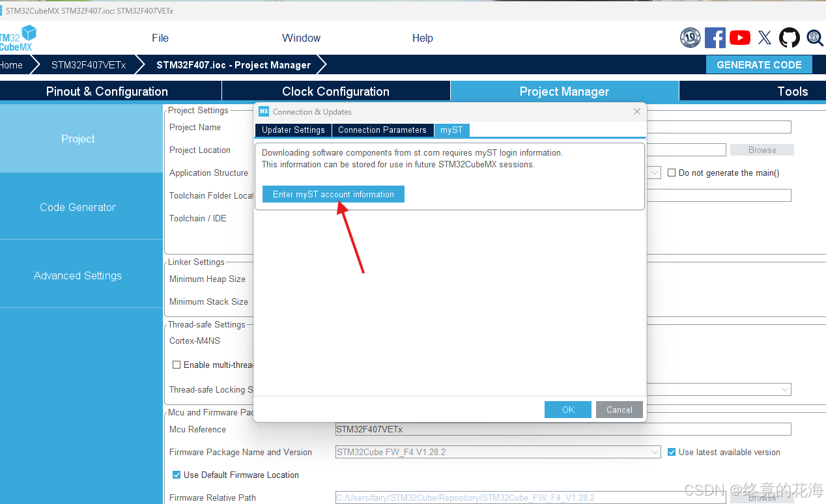Open the ST 10 years anniversary icon
Screen dimensions: 826x504
click(690, 38)
